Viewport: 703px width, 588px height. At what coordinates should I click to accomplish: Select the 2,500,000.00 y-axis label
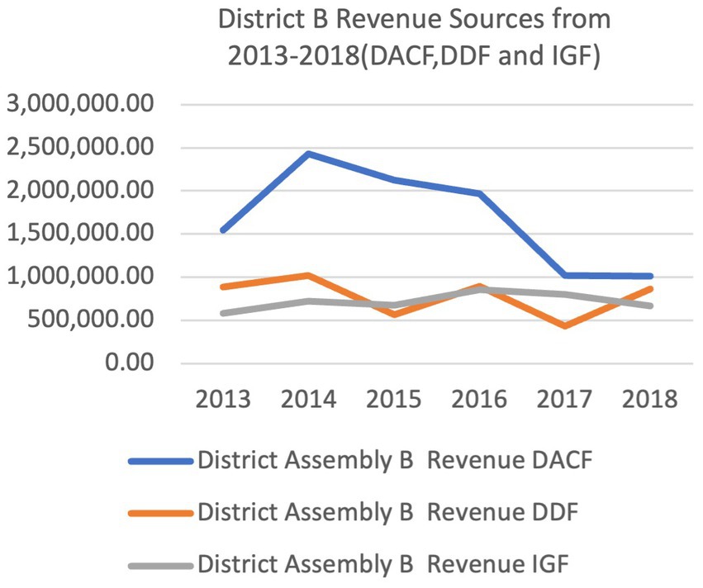pyautogui.click(x=80, y=147)
